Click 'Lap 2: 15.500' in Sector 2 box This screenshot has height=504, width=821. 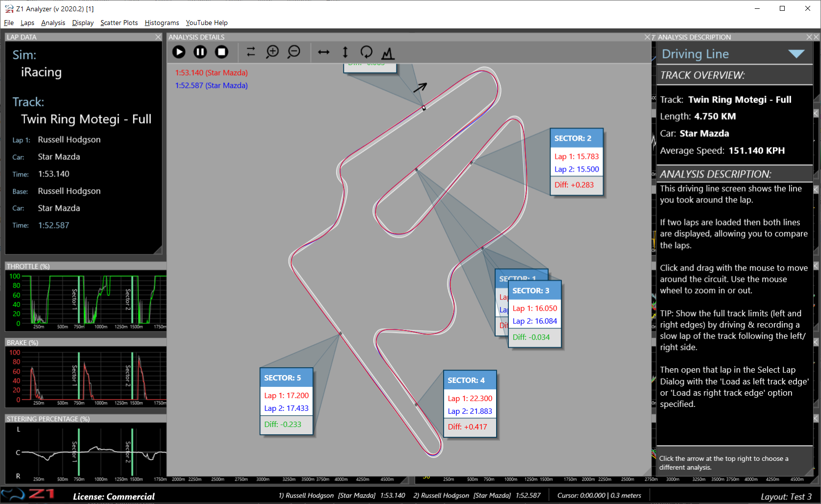click(577, 169)
